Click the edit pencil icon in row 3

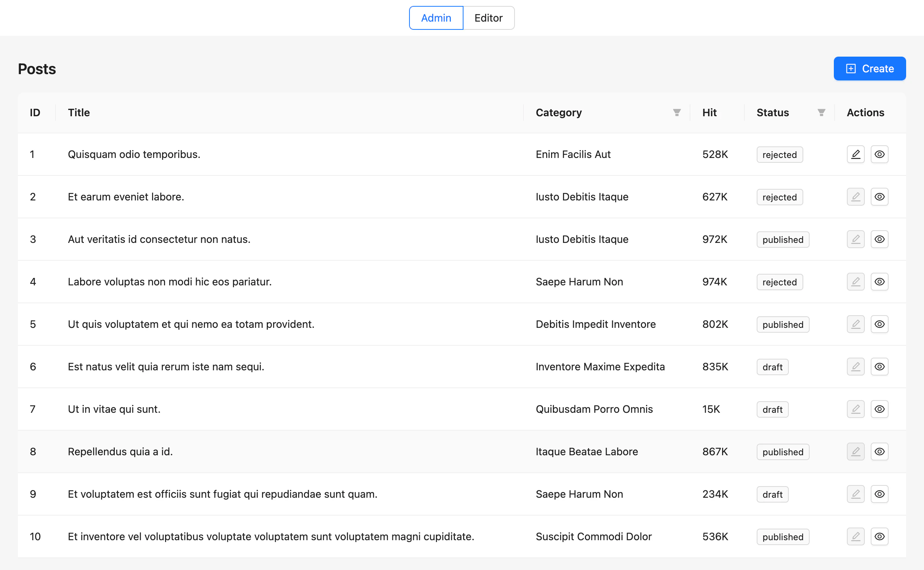tap(855, 240)
